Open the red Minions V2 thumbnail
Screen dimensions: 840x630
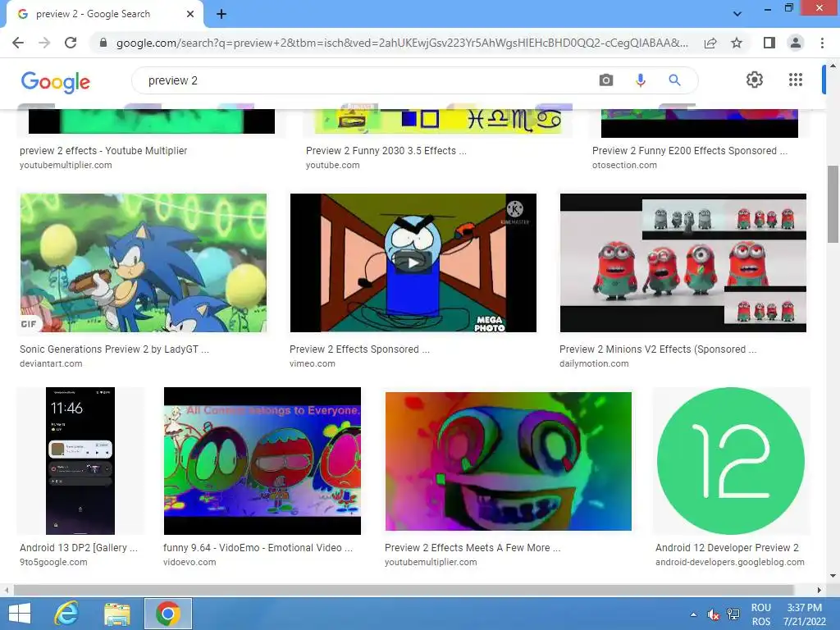pos(683,262)
